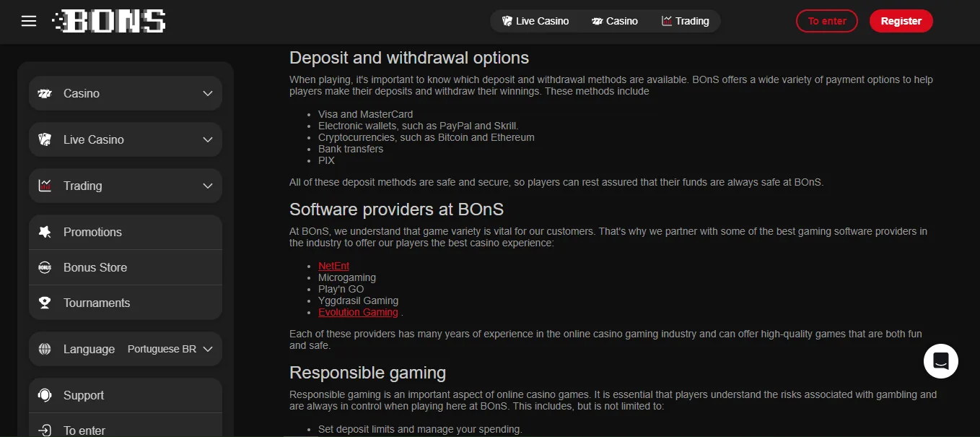Viewport: 980px width, 437px height.
Task: Click the sidebar To enter login icon
Action: (45, 430)
